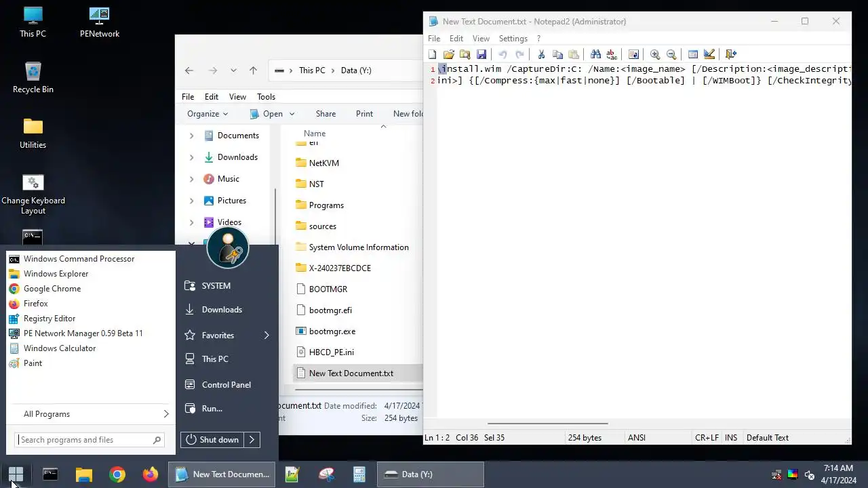Expand the Pictures tree node
This screenshot has height=488, width=868.
191,201
